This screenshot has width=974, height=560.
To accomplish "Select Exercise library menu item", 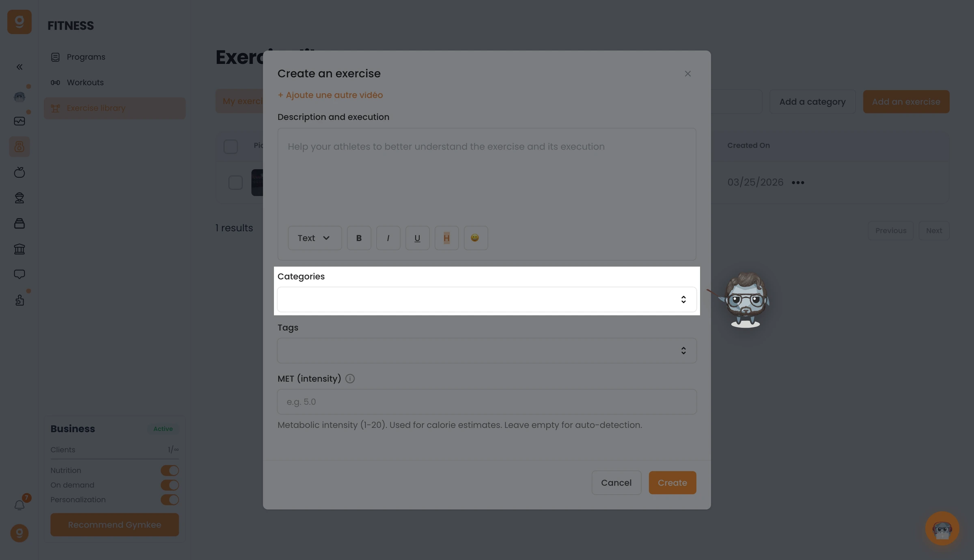I will 114,108.
